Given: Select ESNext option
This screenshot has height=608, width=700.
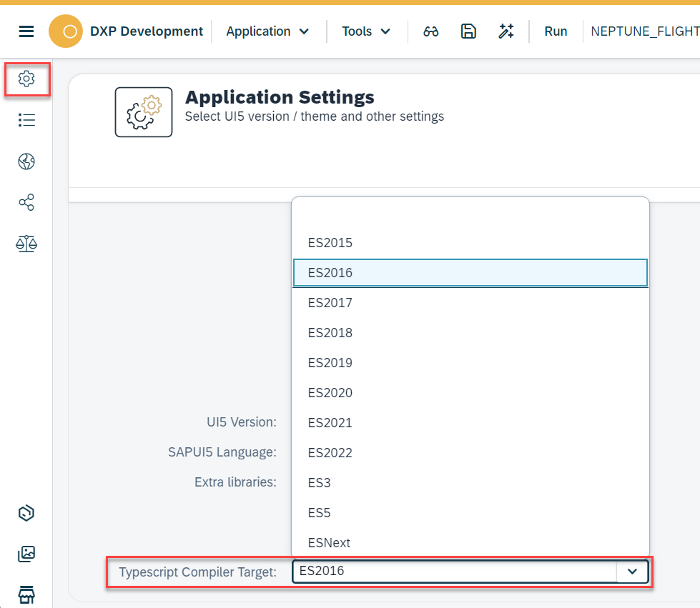Looking at the screenshot, I should pos(470,543).
